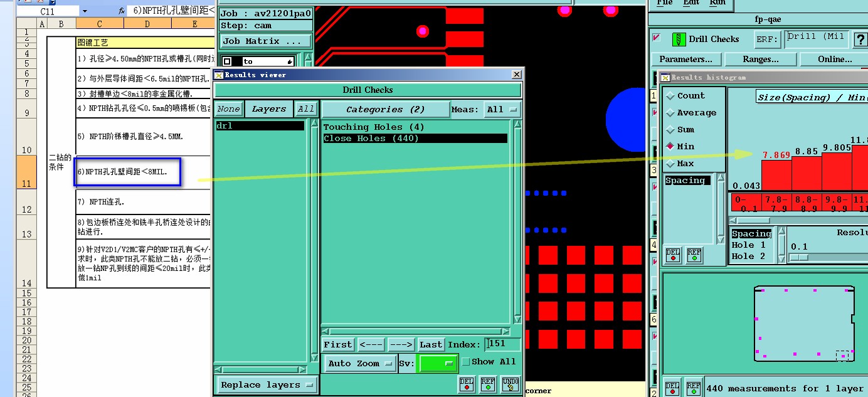
Task: Click Excel cell 7) NPTH连孔
Action: pyautogui.click(x=142, y=202)
